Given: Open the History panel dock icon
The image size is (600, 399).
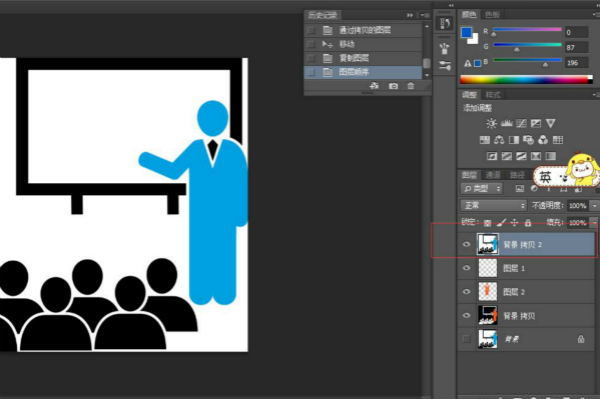Looking at the screenshot, I should (x=445, y=24).
